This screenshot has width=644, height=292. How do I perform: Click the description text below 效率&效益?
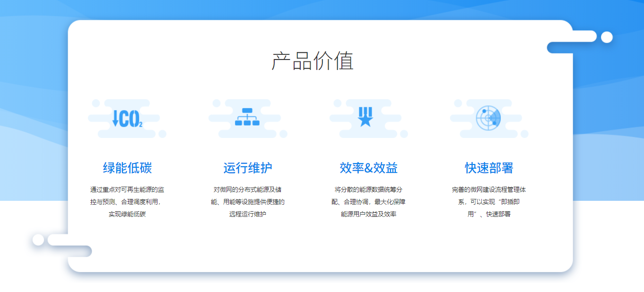(368, 202)
